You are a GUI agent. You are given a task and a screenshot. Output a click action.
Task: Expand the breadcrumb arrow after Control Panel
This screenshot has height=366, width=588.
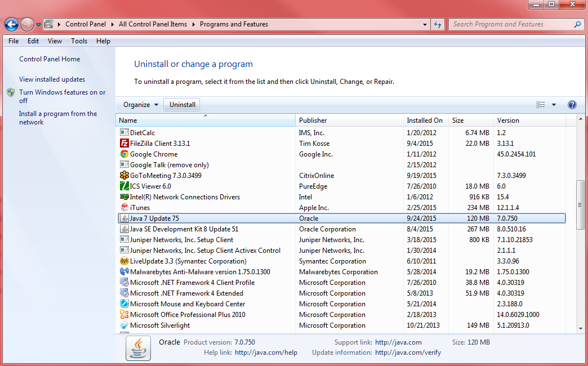pos(113,24)
